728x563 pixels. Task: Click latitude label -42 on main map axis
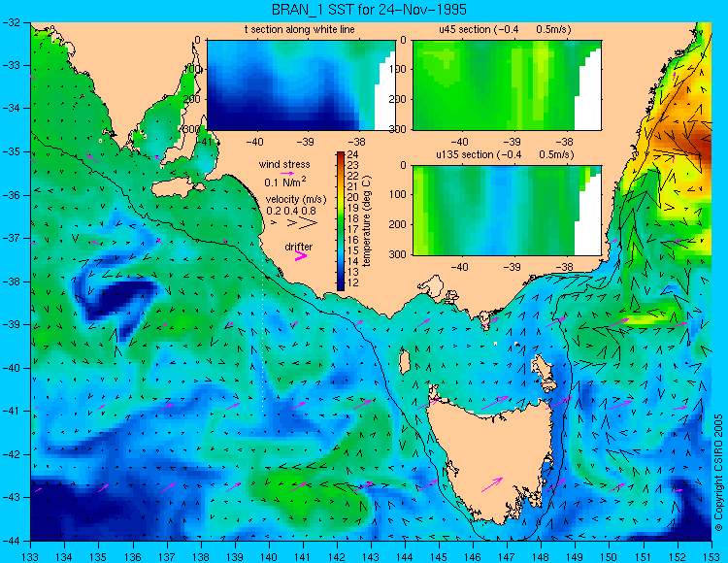click(13, 454)
